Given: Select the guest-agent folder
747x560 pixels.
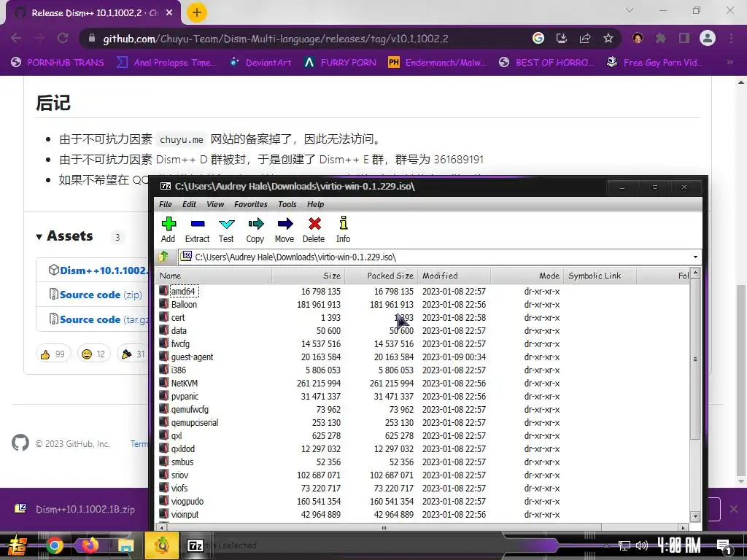Looking at the screenshot, I should pyautogui.click(x=192, y=357).
